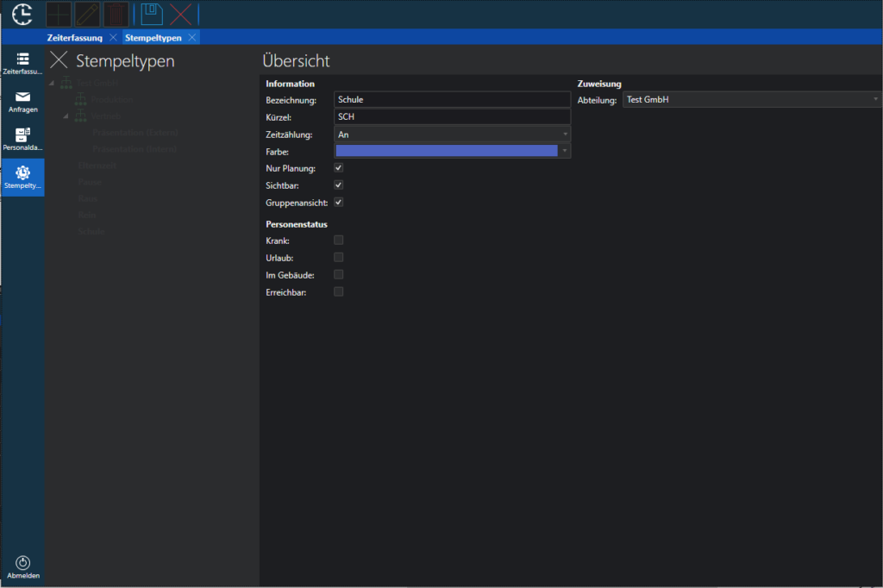Switch to the Zeiterfassung tab

point(75,38)
